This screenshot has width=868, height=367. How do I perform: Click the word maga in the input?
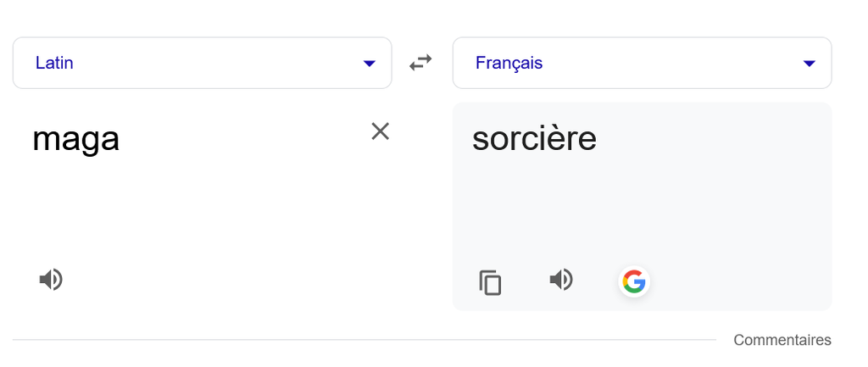(75, 140)
